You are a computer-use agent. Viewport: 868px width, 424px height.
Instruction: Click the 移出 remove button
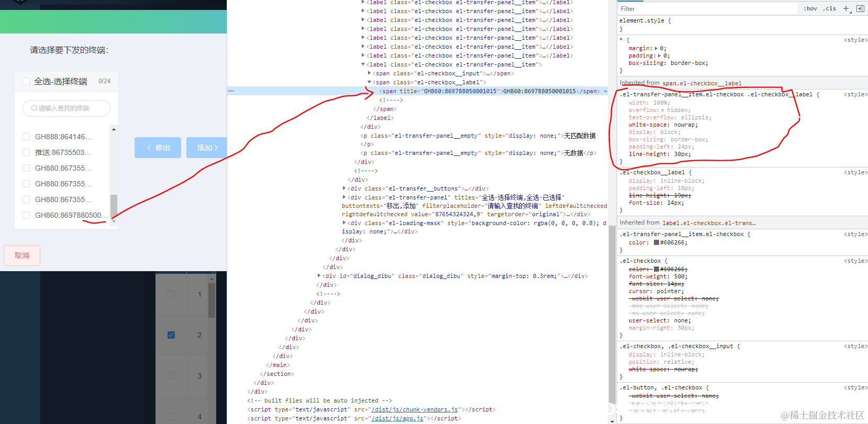(x=158, y=148)
